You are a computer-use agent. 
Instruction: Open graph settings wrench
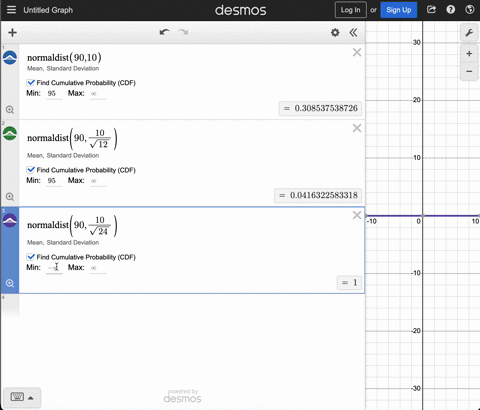[469, 33]
